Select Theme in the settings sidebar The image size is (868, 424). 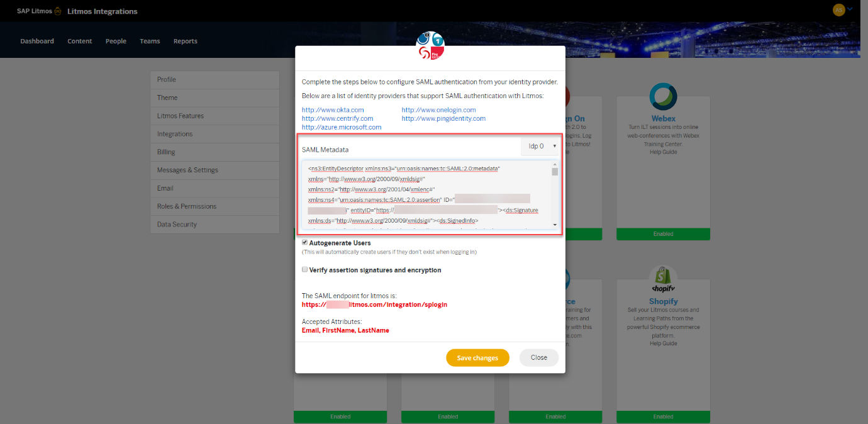pos(214,98)
